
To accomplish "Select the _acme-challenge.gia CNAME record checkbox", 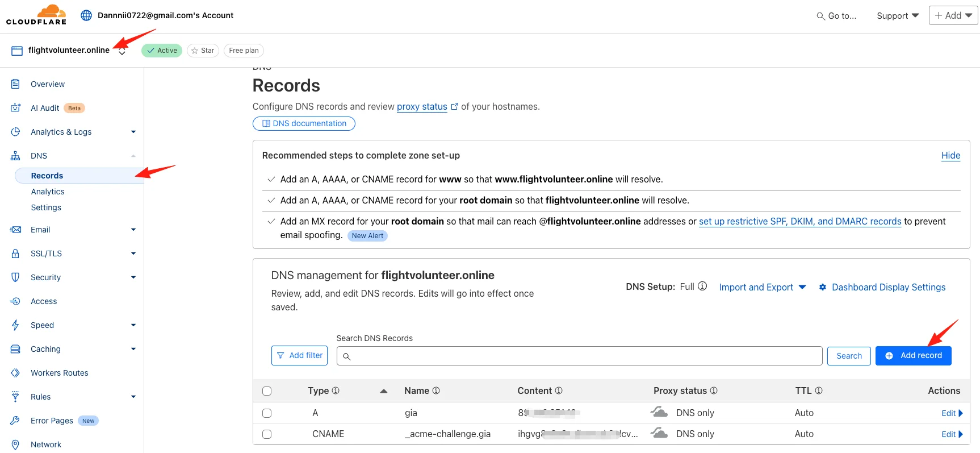I will tap(267, 434).
